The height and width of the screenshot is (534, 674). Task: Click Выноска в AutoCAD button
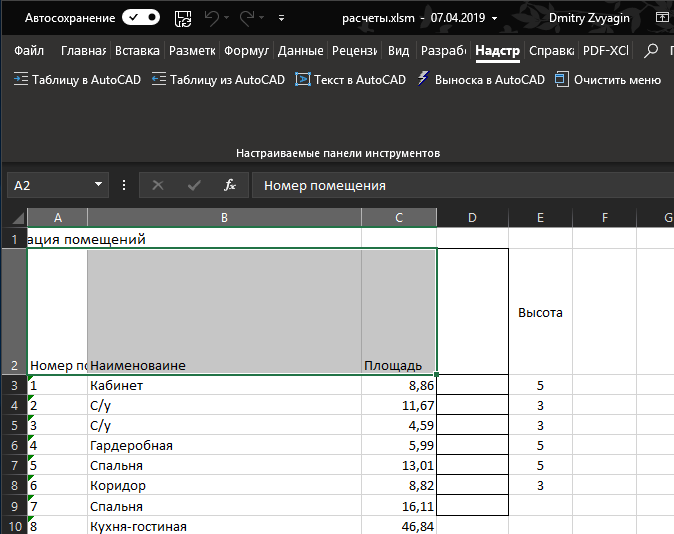(481, 80)
